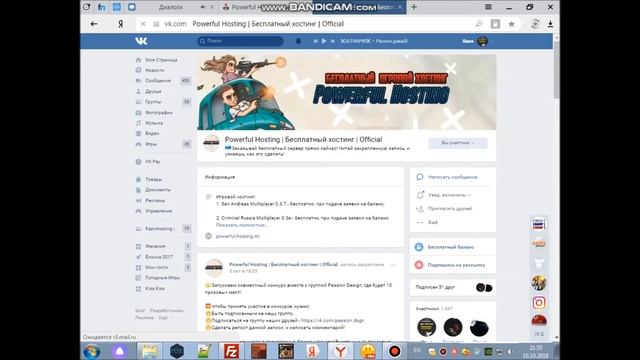
Task: Click the Реклама icon in sidebar
Action: point(138,200)
